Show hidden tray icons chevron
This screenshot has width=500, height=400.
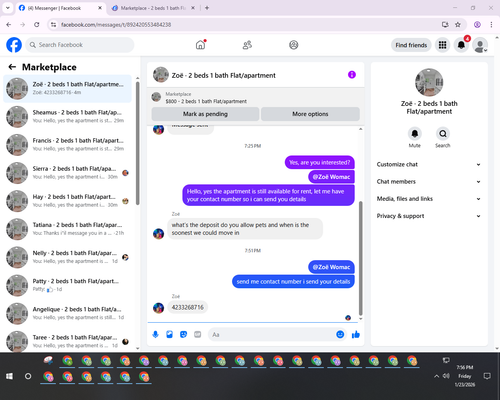tap(436, 376)
